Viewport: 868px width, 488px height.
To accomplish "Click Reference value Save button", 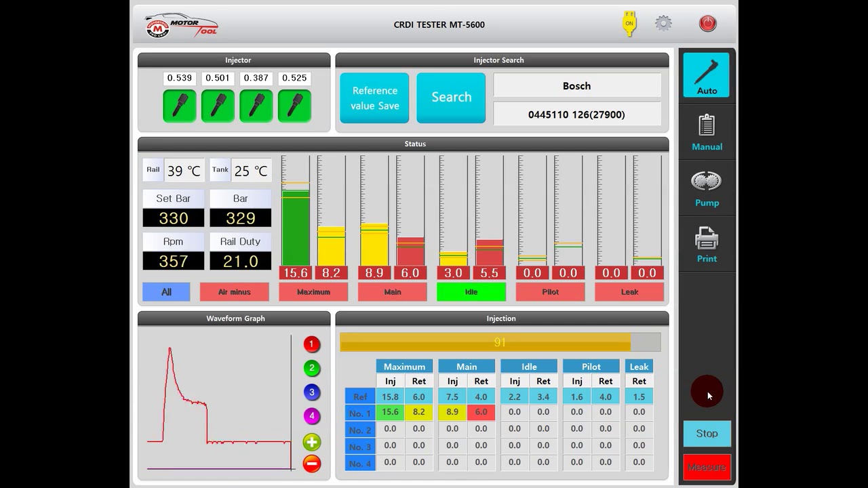I will click(374, 98).
